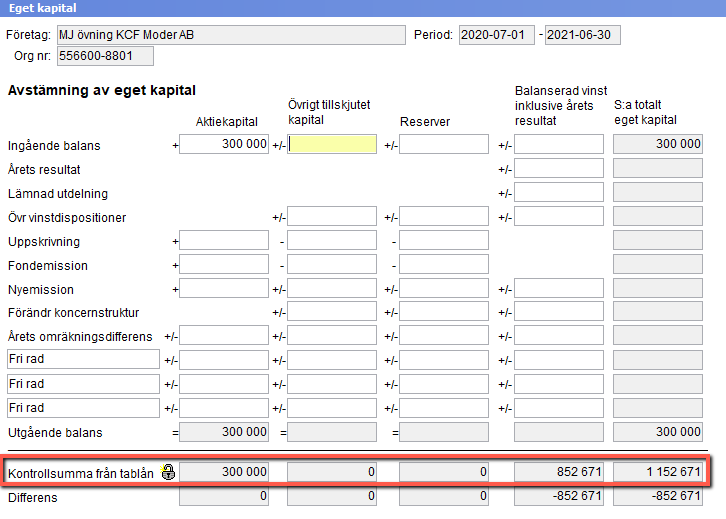Click Fondemission Aktiekapital field

click(224, 264)
